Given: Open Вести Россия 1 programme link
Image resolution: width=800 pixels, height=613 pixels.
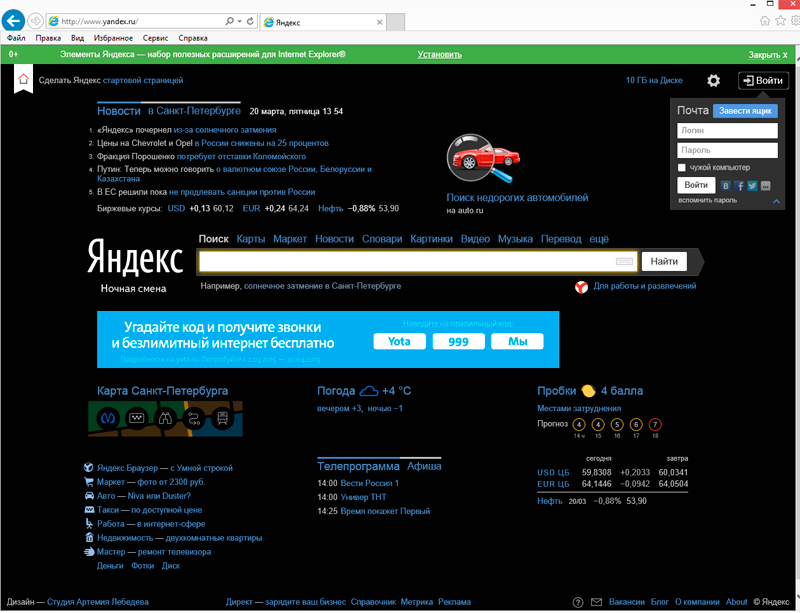Looking at the screenshot, I should 369,483.
